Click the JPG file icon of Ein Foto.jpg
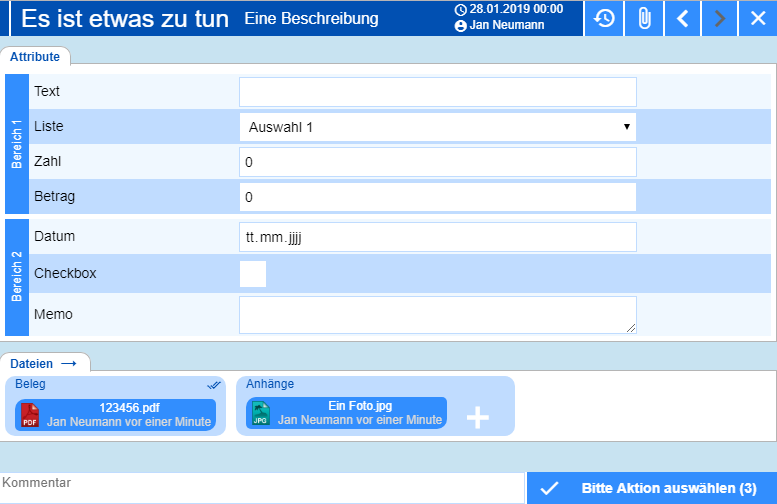 tap(261, 414)
